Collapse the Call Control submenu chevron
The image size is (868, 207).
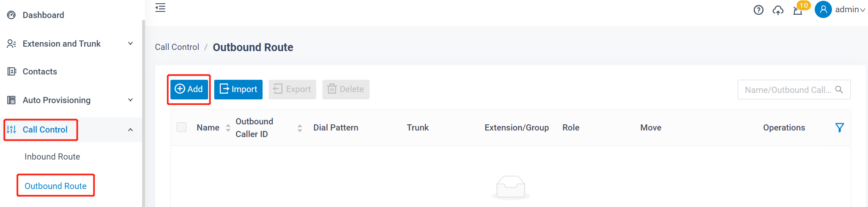click(x=130, y=130)
